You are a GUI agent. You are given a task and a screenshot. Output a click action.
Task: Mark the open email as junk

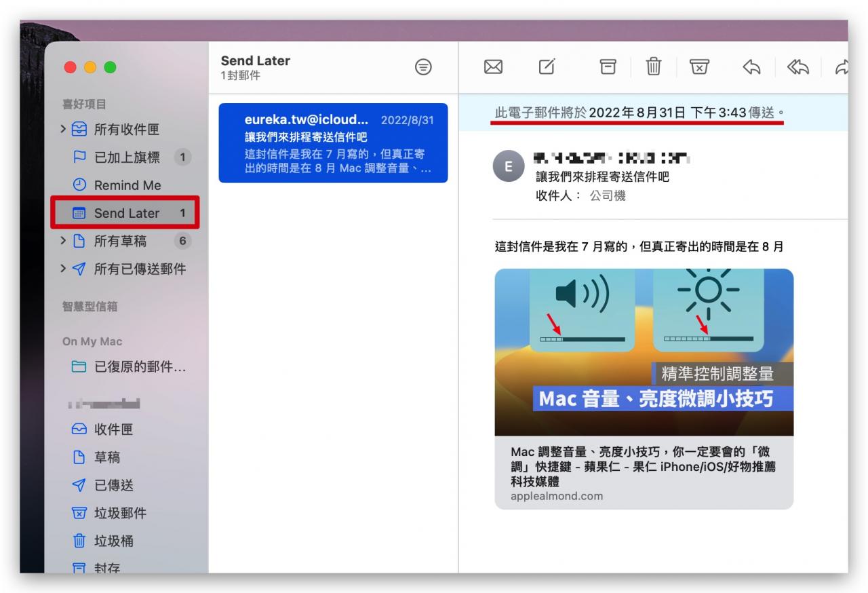[699, 66]
